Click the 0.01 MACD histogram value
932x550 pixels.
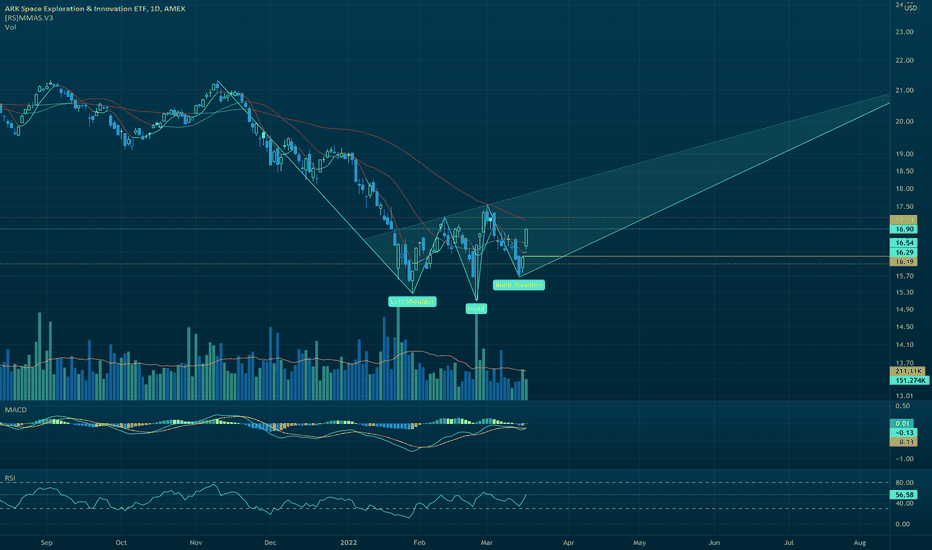(x=903, y=423)
